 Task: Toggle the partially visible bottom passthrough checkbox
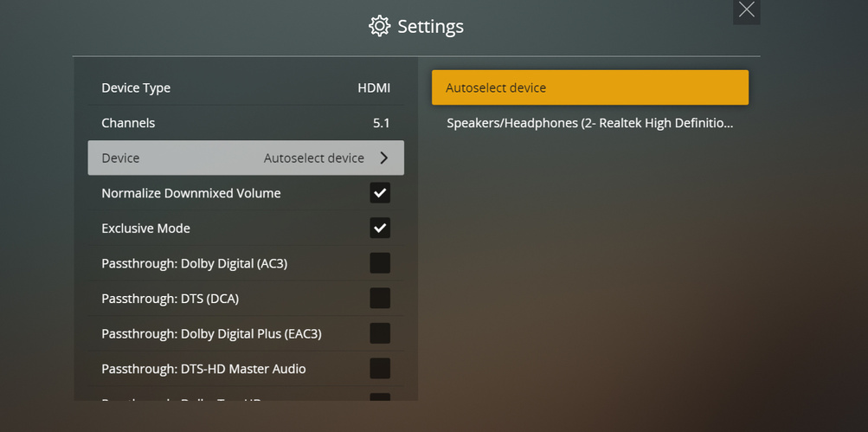[x=380, y=398]
